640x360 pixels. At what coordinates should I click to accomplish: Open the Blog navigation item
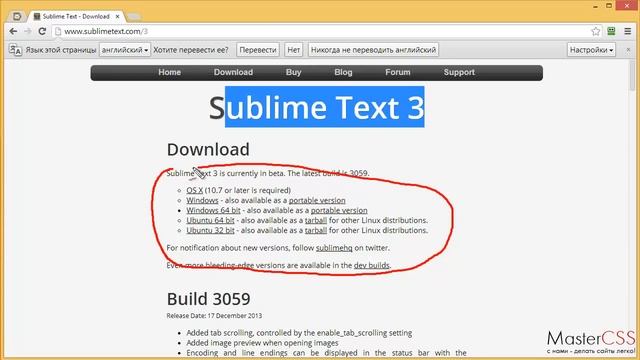[343, 72]
